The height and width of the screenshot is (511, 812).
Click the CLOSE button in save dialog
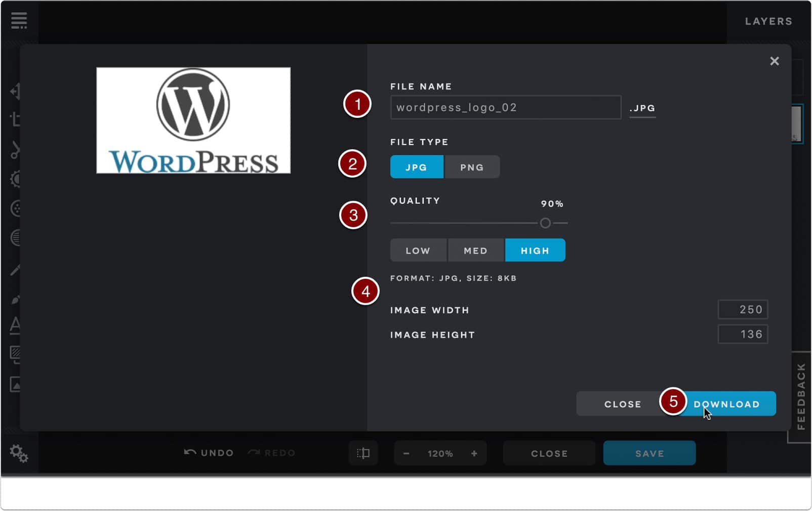click(623, 404)
